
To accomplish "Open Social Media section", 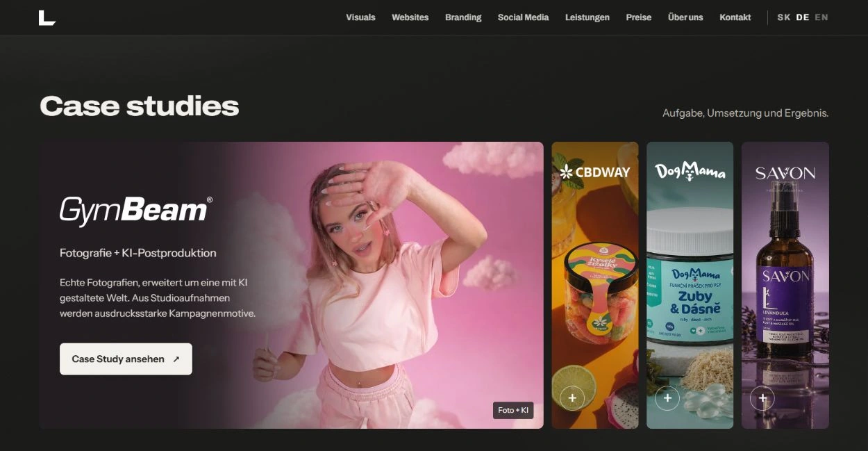I will [x=523, y=17].
